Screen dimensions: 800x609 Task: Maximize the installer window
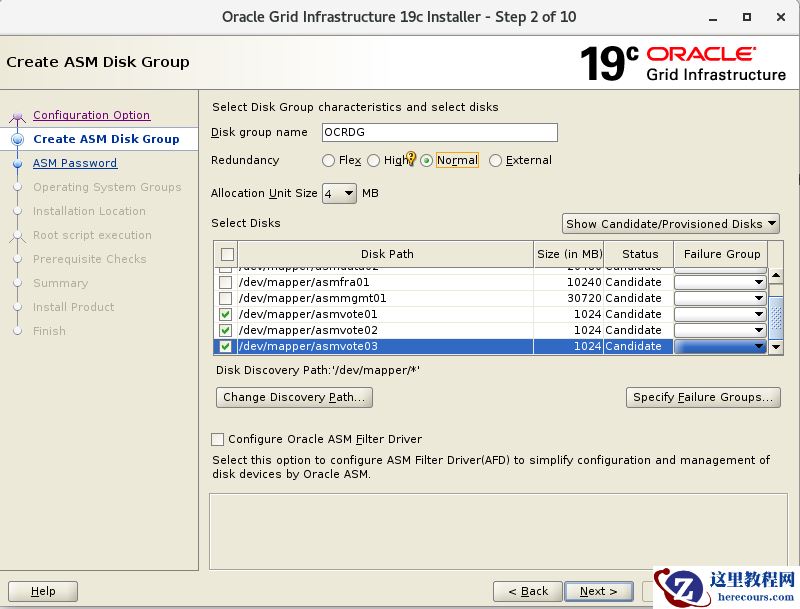pos(747,17)
